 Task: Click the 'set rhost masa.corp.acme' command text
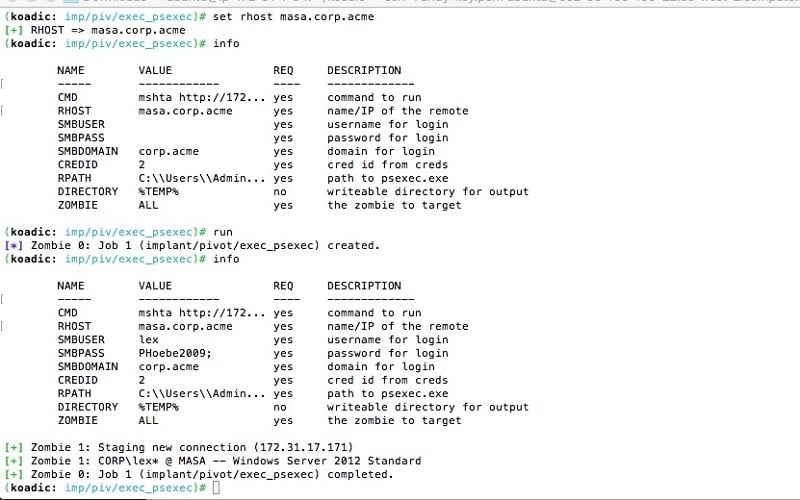click(x=293, y=17)
